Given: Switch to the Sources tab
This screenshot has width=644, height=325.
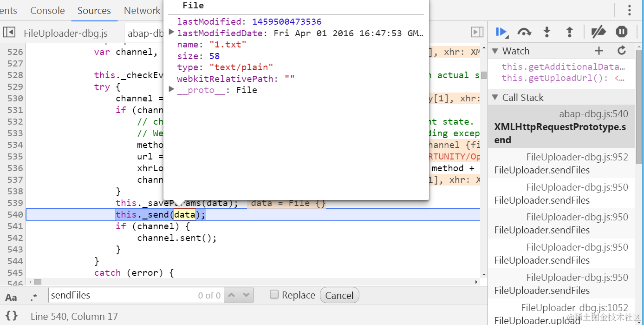Looking at the screenshot, I should click(94, 10).
